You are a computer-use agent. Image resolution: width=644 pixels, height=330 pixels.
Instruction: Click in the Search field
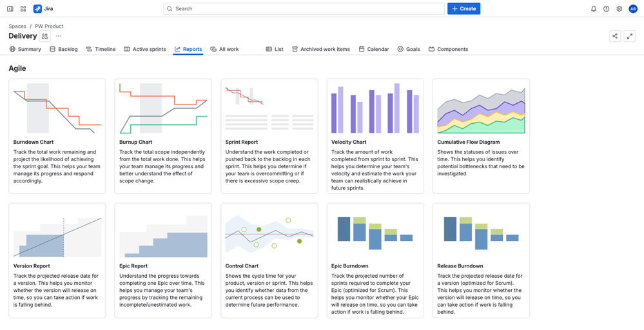pyautogui.click(x=304, y=8)
